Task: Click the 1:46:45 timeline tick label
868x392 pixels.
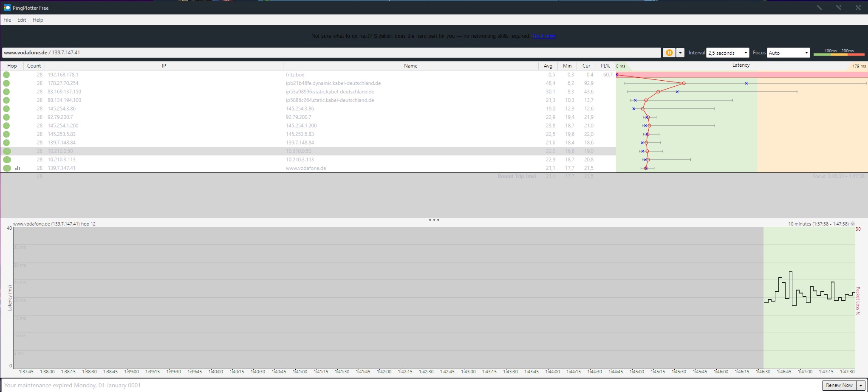Action: [x=784, y=372]
